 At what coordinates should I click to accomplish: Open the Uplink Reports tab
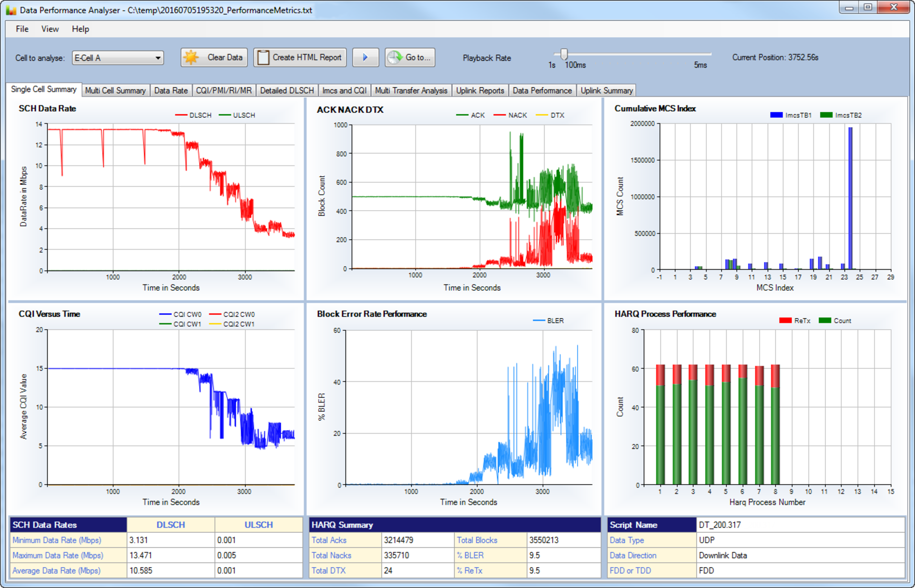coord(480,90)
